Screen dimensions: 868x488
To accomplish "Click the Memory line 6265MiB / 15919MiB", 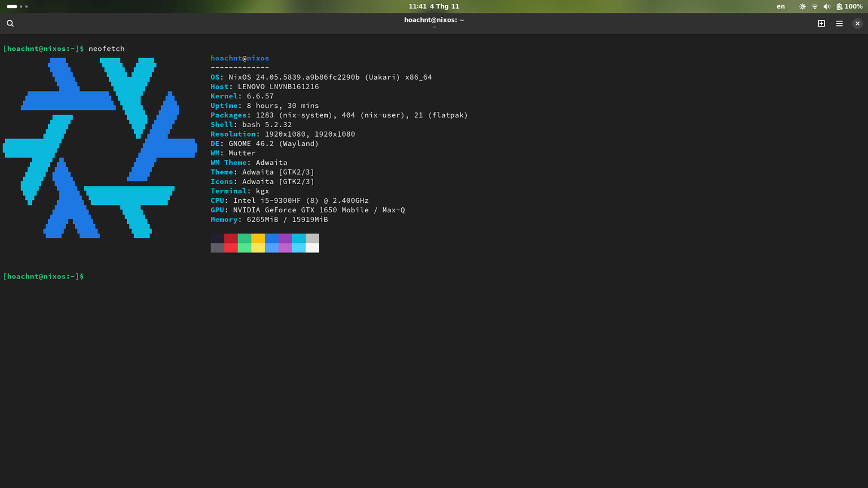I will tap(269, 220).
